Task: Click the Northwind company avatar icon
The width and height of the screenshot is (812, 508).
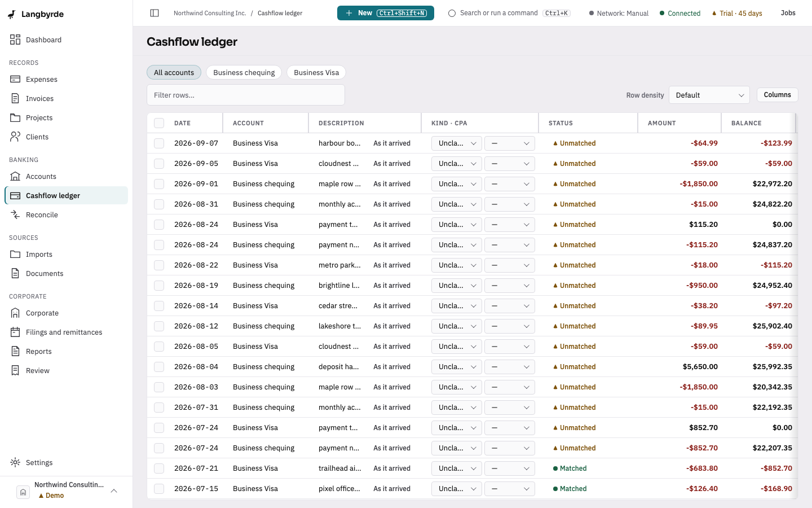Action: point(23,492)
